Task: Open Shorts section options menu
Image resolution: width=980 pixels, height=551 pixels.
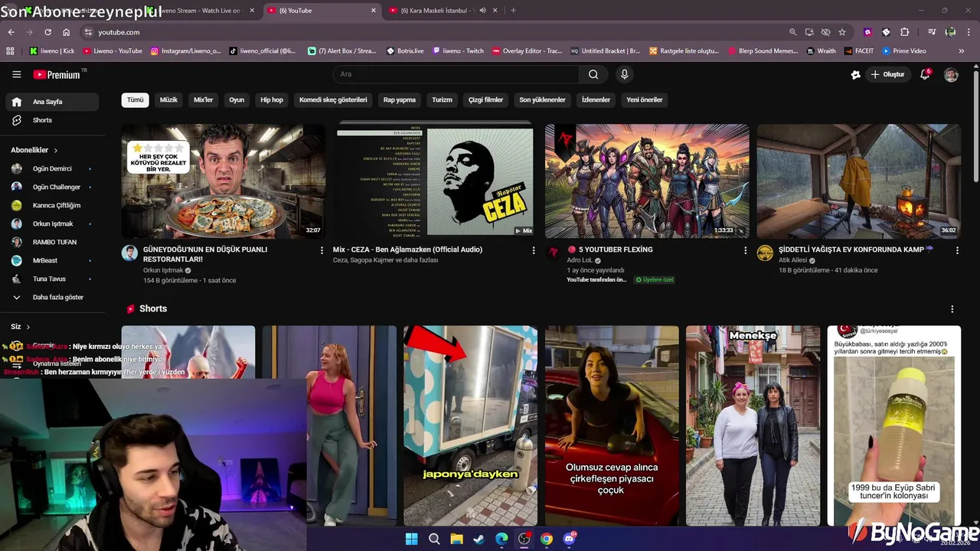Action: point(952,309)
